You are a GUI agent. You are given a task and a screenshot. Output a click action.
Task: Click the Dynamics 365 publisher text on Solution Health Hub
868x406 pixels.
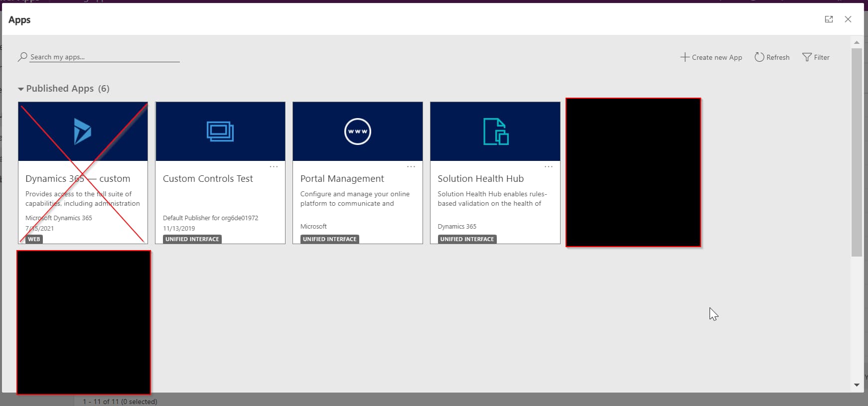coord(457,226)
